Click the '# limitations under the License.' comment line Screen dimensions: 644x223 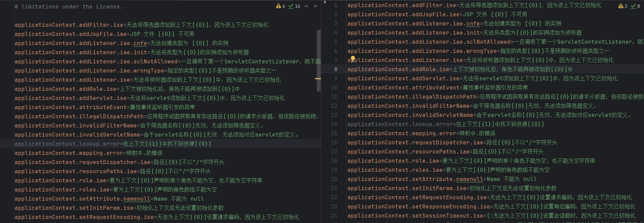69,6
